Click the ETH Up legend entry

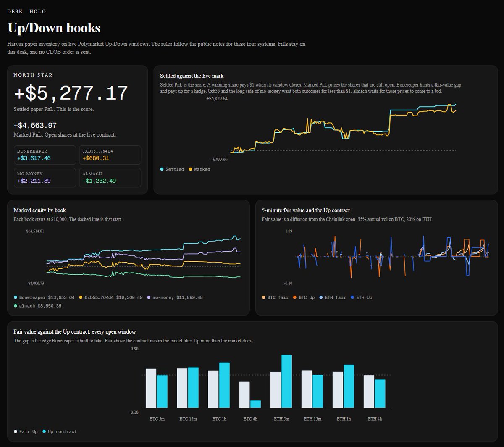[x=361, y=297]
